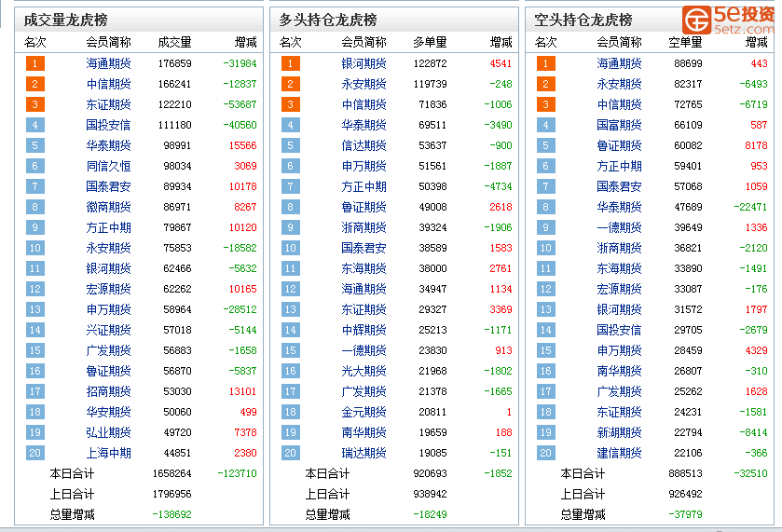Click the 兴证期货 member link

[108, 330]
